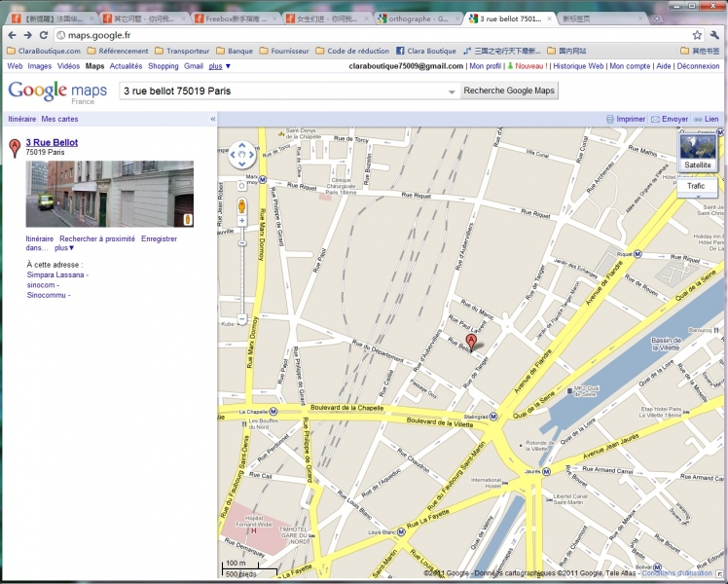Viewport: 728px width, 584px height.
Task: Click the Itinéraire tab link in the sidebar
Action: (21, 120)
